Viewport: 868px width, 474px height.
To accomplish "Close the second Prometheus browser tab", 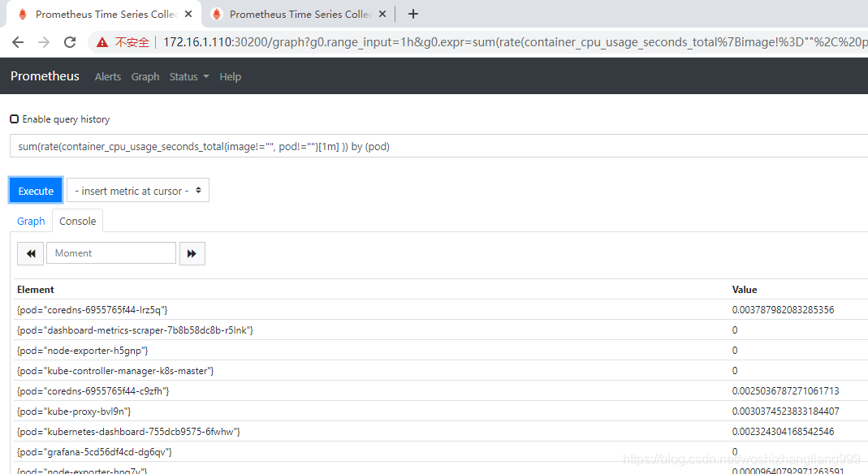I will [382, 14].
